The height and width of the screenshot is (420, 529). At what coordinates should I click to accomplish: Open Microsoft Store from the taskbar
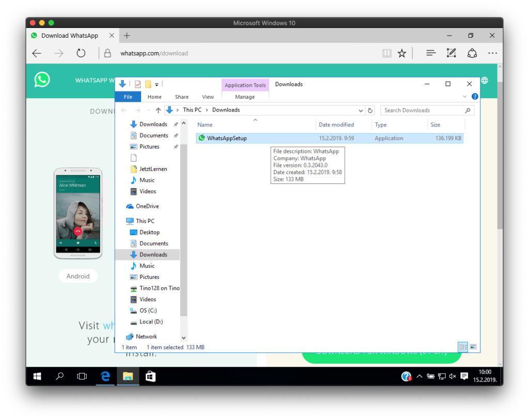point(150,377)
